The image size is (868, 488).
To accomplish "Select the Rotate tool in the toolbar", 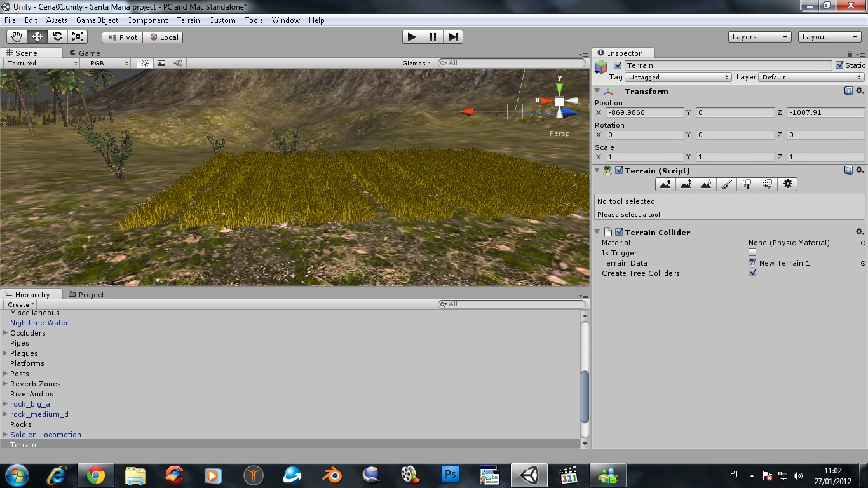I will click(x=57, y=36).
